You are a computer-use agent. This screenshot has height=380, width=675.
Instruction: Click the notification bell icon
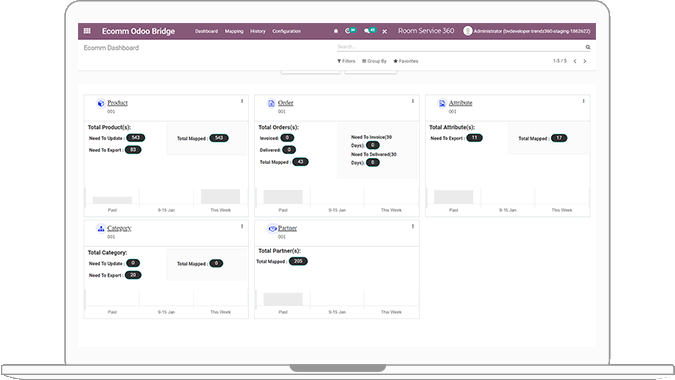point(336,31)
